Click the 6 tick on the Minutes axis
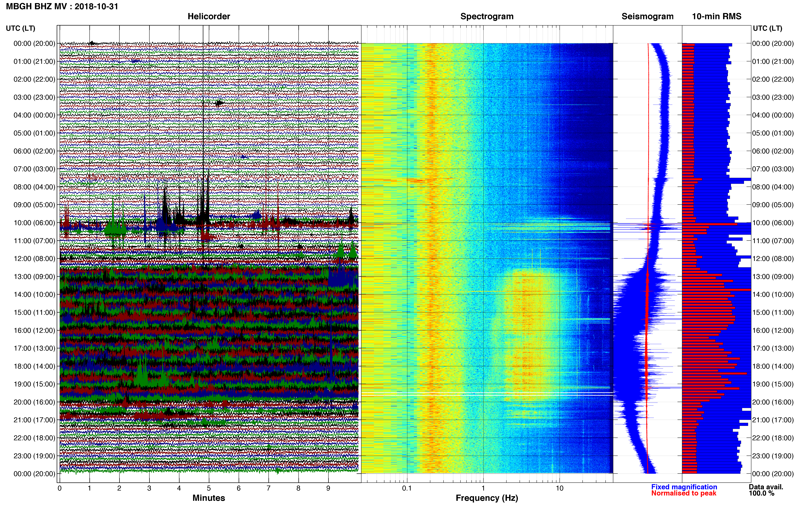The width and height of the screenshot is (812, 508). tap(239, 488)
